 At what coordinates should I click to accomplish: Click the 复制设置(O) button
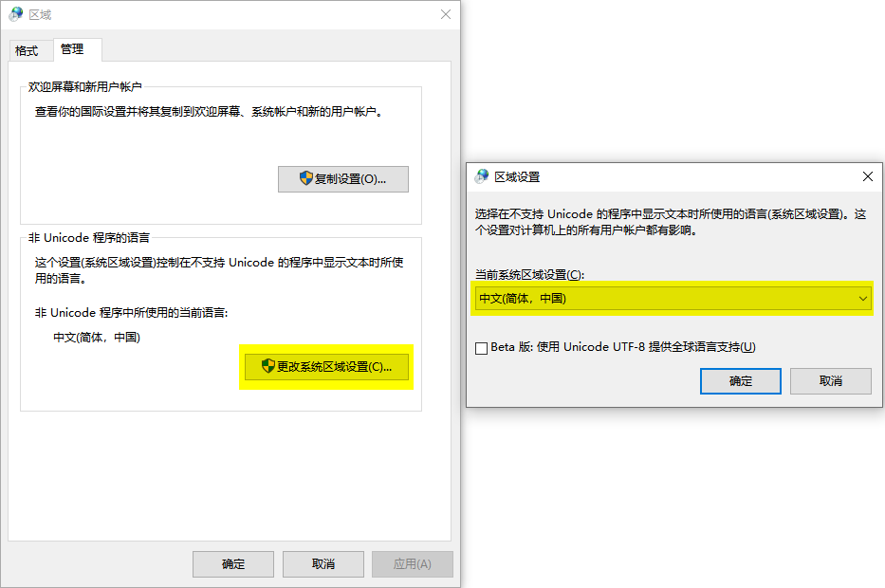coord(343,178)
